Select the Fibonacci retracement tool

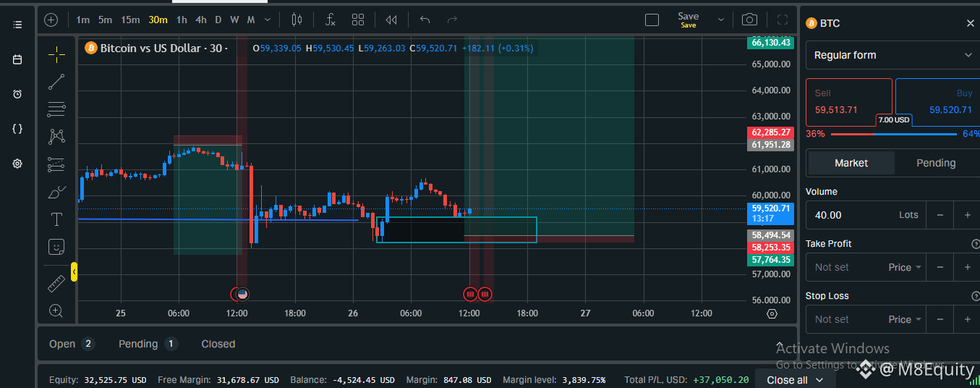coord(56,109)
